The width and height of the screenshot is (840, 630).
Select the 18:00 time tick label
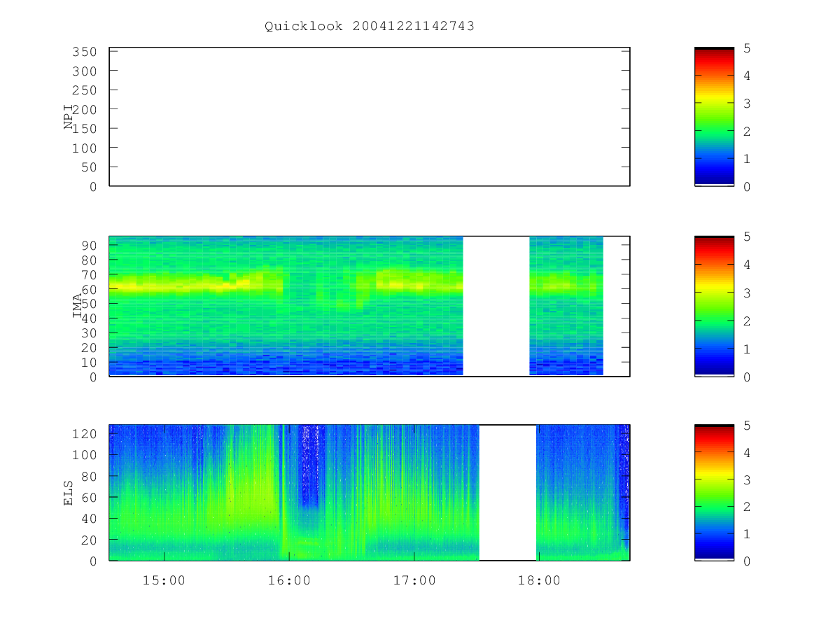tap(540, 580)
